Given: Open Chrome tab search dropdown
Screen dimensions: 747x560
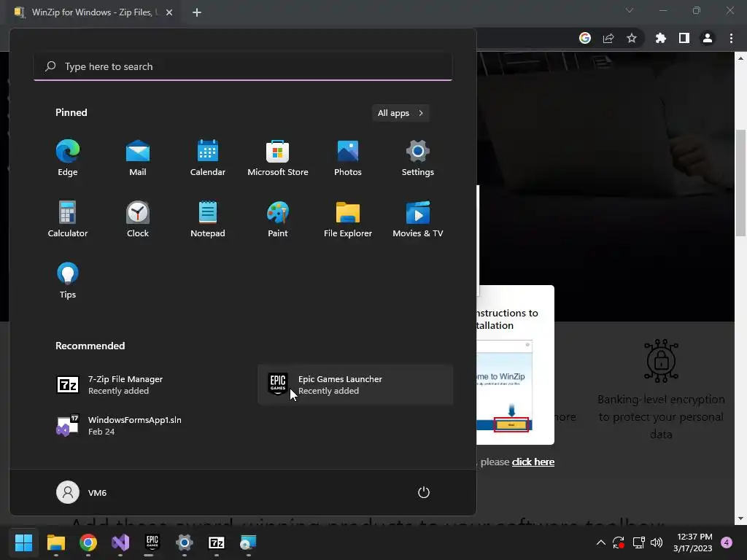Looking at the screenshot, I should point(630,10).
